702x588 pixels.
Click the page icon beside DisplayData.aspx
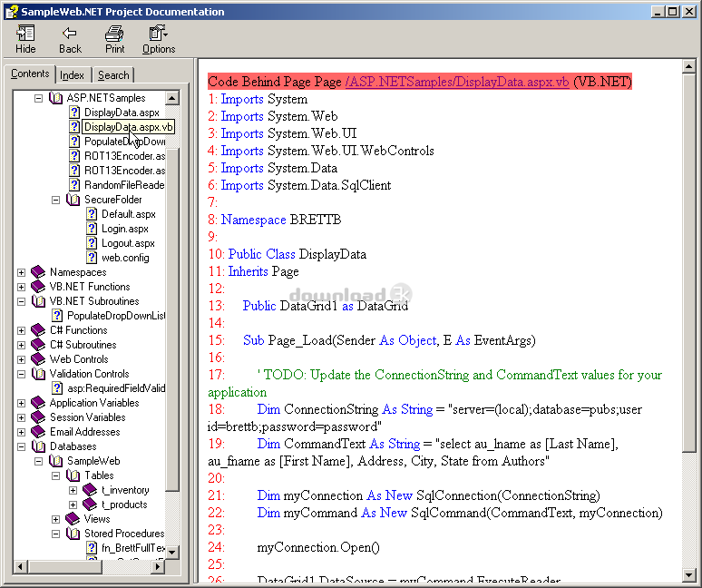[x=74, y=113]
